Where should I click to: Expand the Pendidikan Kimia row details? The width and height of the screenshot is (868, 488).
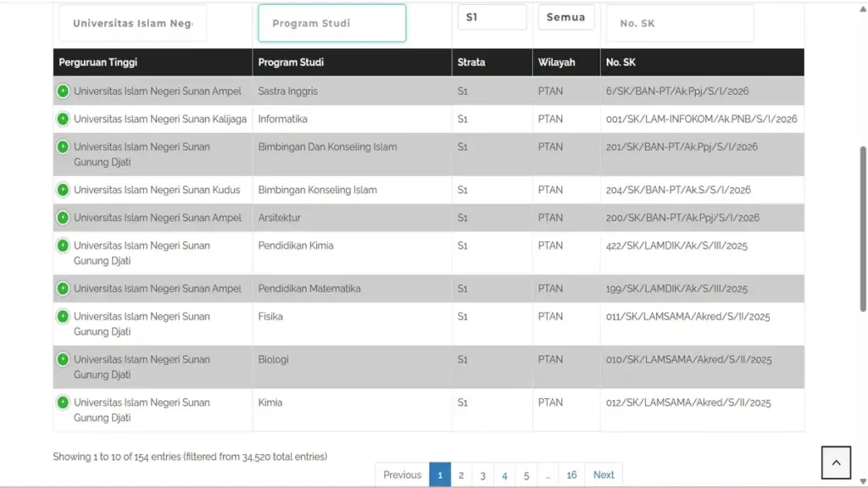click(63, 247)
